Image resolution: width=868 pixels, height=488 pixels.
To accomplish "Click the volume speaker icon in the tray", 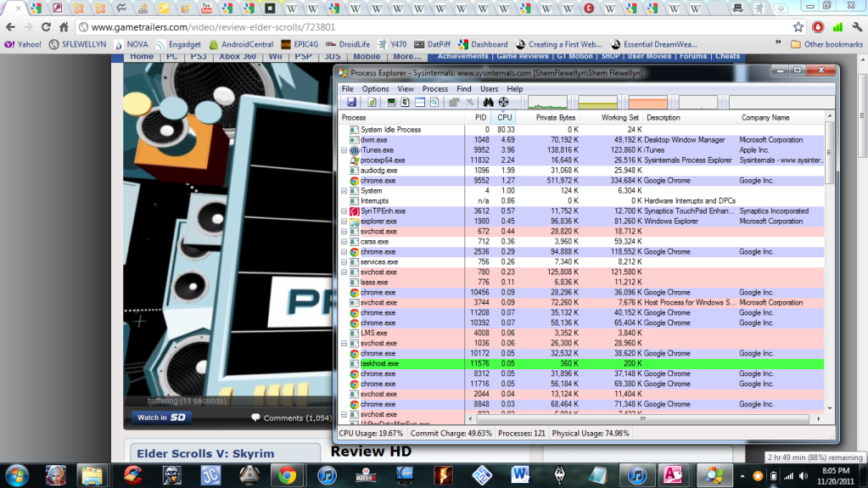I will coord(804,476).
